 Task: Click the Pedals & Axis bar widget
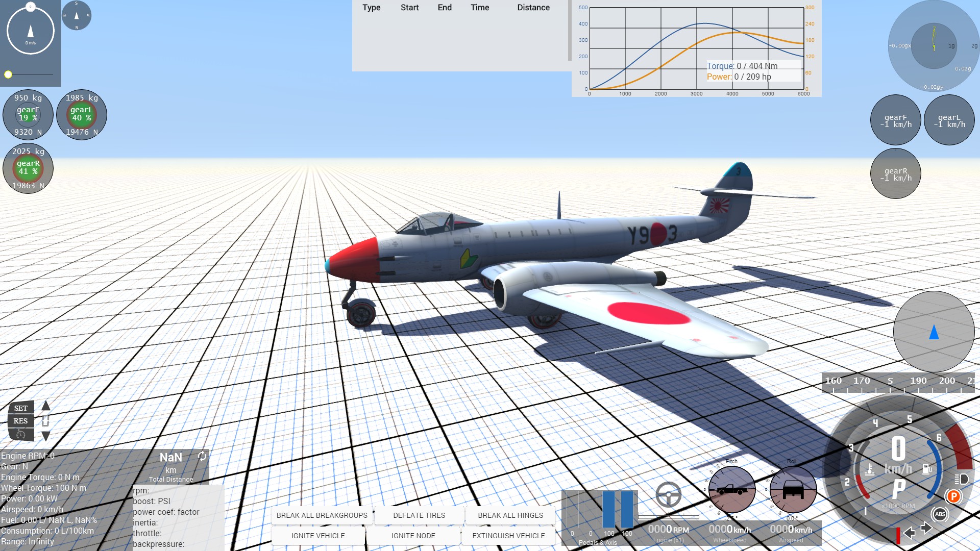[x=600, y=518]
